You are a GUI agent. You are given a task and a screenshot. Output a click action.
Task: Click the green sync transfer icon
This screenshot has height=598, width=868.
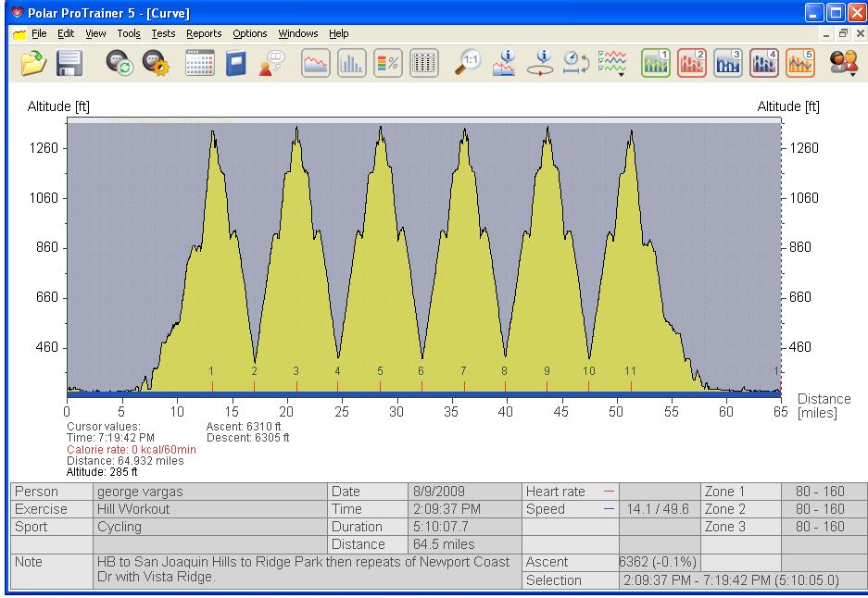point(119,63)
